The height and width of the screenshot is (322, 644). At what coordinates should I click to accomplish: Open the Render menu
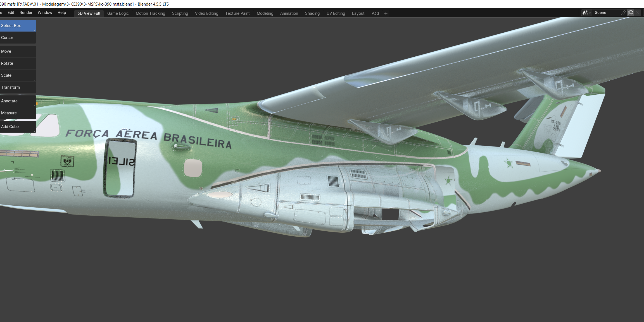click(x=26, y=13)
